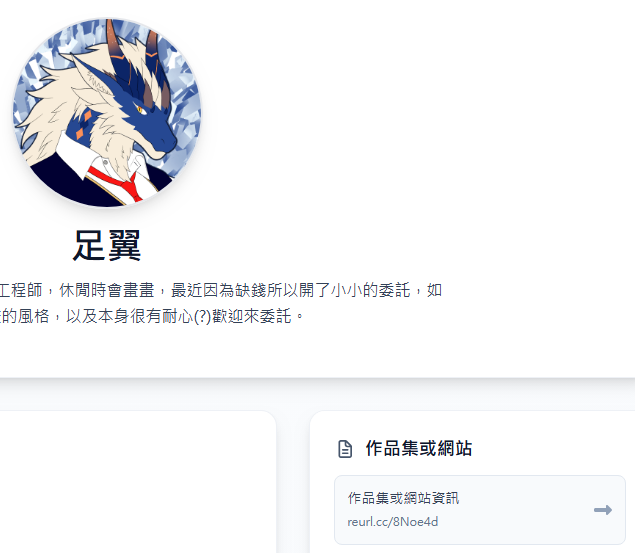The width and height of the screenshot is (635, 553).
Task: Click the bio phrase 最近因為缺錢所以開了小小的委託
Action: (x=290, y=290)
